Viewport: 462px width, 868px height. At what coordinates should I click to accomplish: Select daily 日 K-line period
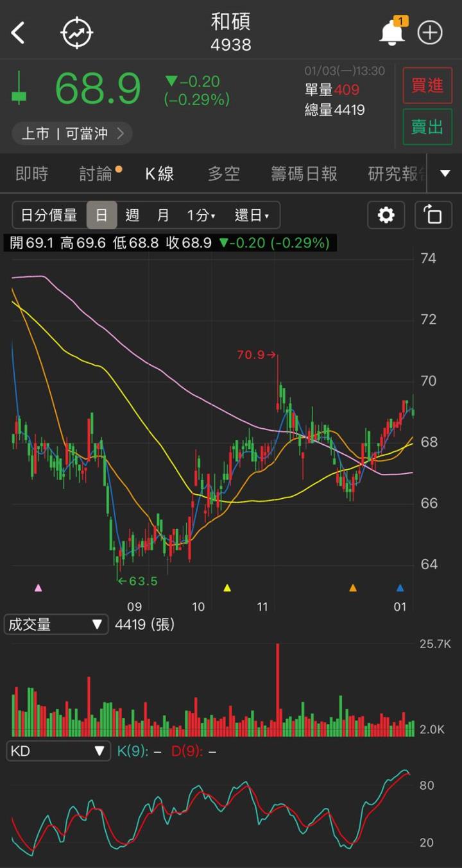point(101,215)
